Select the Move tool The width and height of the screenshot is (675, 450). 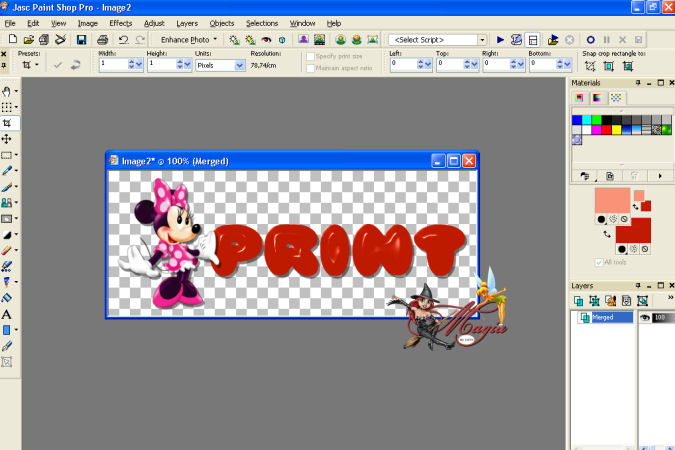pyautogui.click(x=6, y=139)
